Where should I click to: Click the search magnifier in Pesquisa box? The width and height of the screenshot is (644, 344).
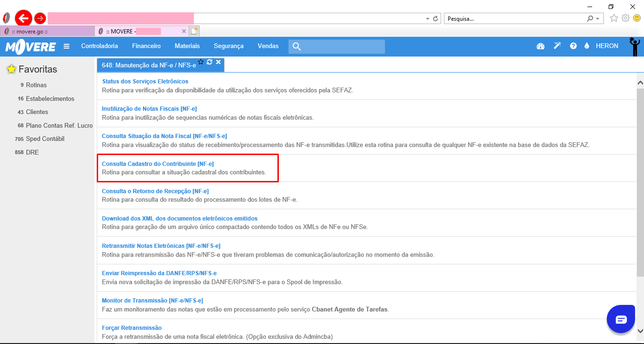click(x=590, y=18)
